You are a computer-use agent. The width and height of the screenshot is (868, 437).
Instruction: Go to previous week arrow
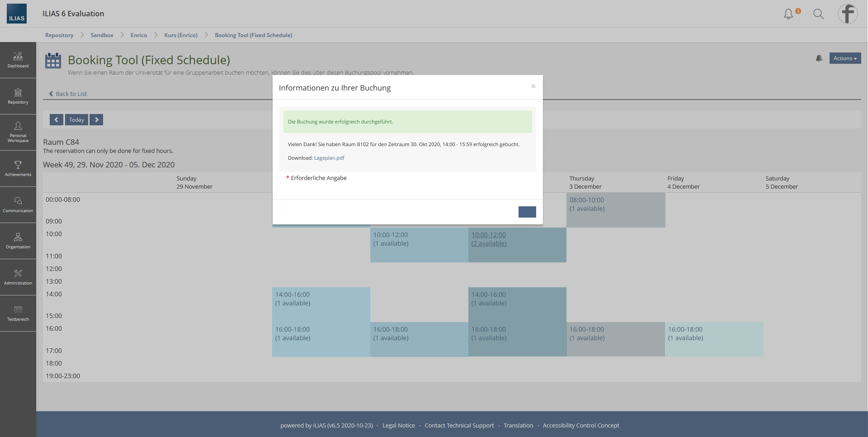point(56,120)
